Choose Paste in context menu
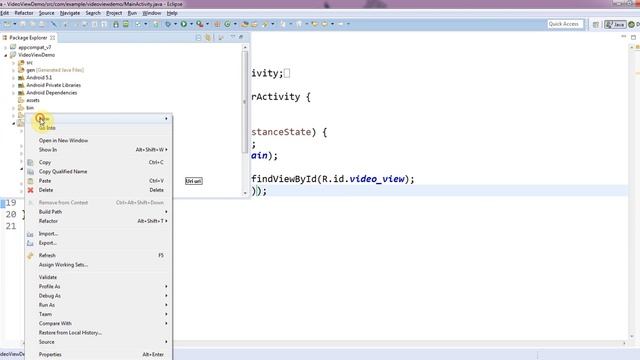640x360 pixels. pyautogui.click(x=98, y=181)
